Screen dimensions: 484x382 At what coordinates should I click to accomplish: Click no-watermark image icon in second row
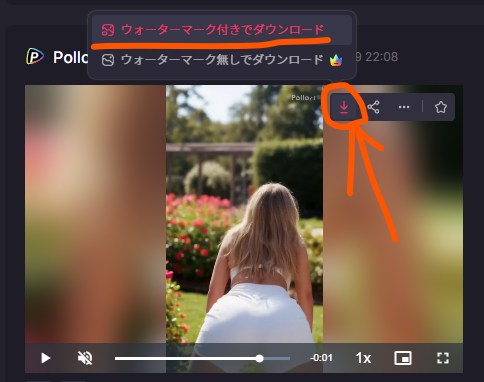(x=108, y=60)
